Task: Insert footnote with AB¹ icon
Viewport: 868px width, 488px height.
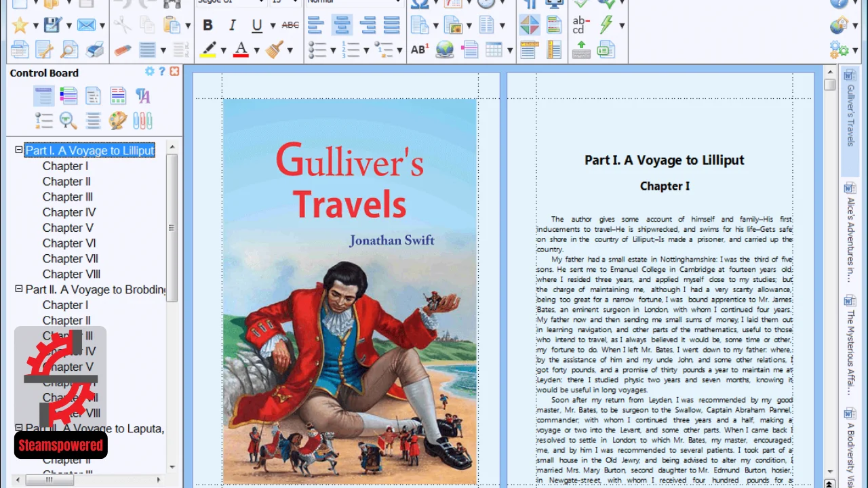Action: pos(420,49)
